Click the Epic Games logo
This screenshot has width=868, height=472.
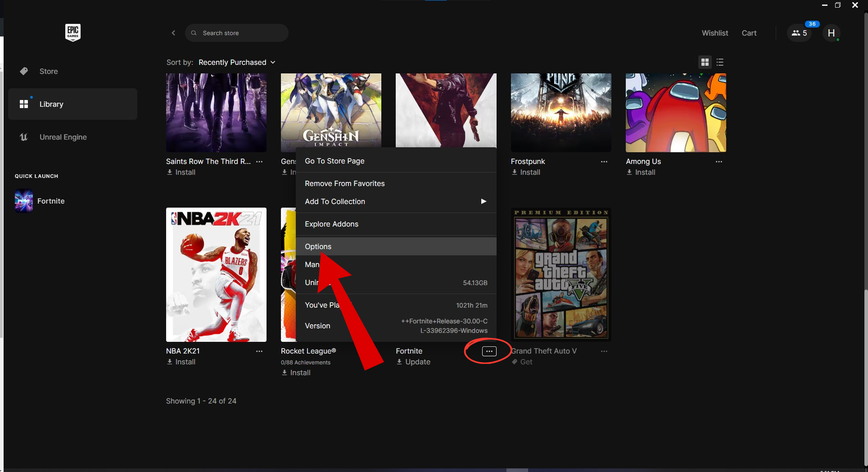point(72,32)
